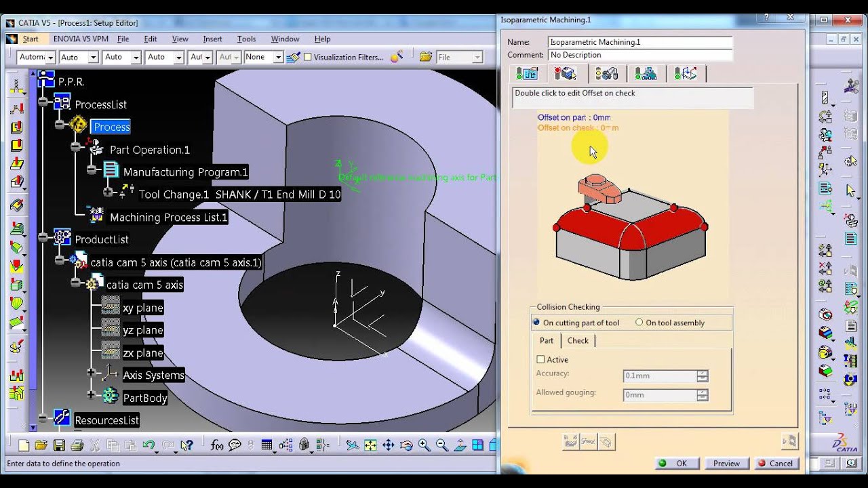Open the Macros tab
868x488 pixels.
pos(686,73)
